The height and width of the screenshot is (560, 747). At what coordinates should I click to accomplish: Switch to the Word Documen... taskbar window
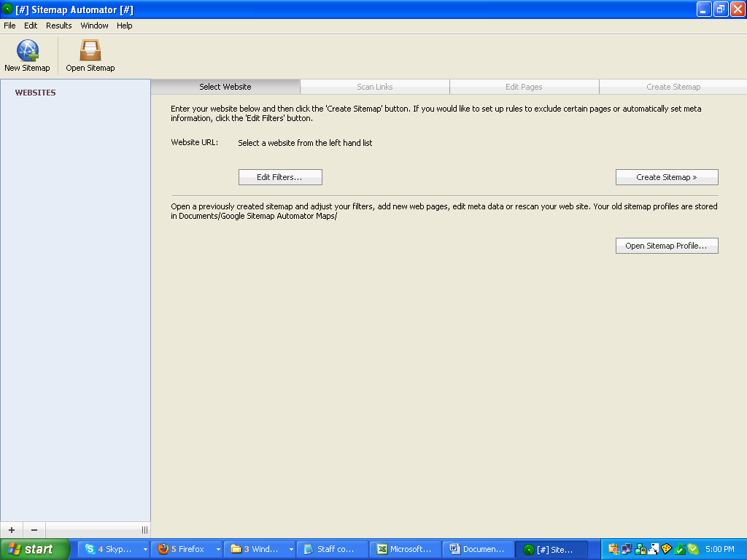coord(479,549)
